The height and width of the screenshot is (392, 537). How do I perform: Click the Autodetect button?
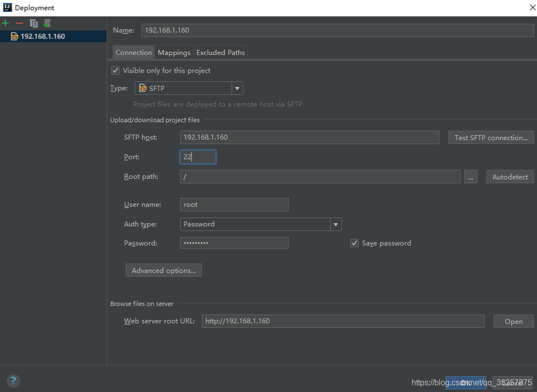pyautogui.click(x=510, y=177)
